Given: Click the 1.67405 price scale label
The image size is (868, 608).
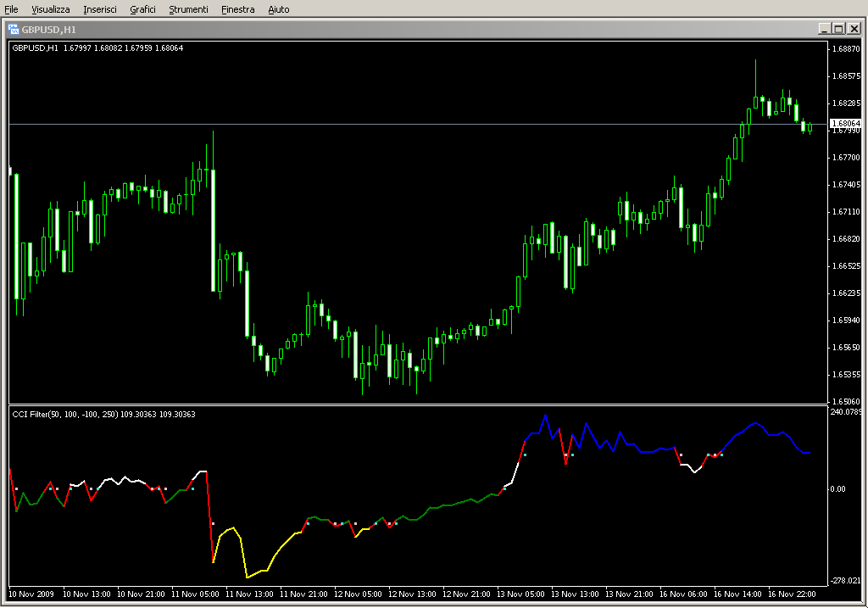Looking at the screenshot, I should (x=846, y=184).
